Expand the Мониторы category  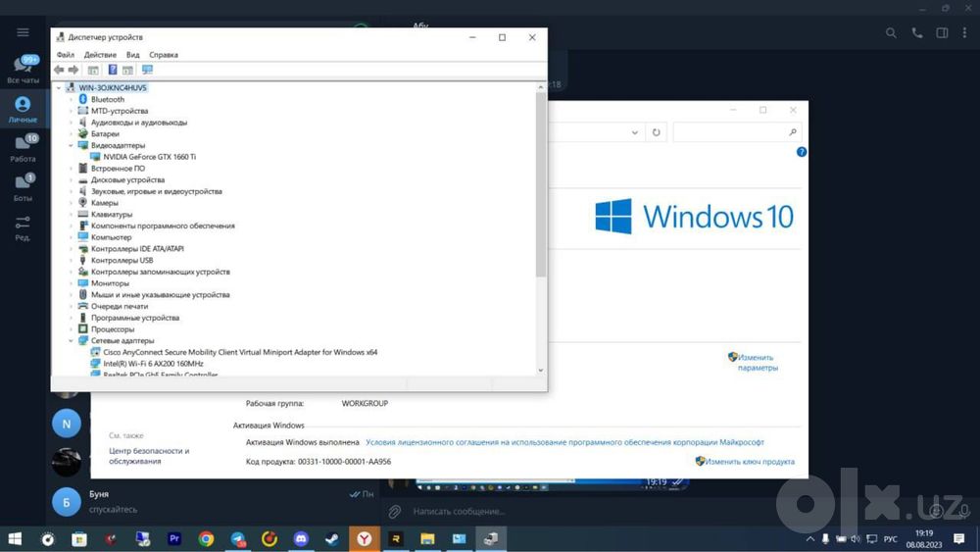pos(72,283)
